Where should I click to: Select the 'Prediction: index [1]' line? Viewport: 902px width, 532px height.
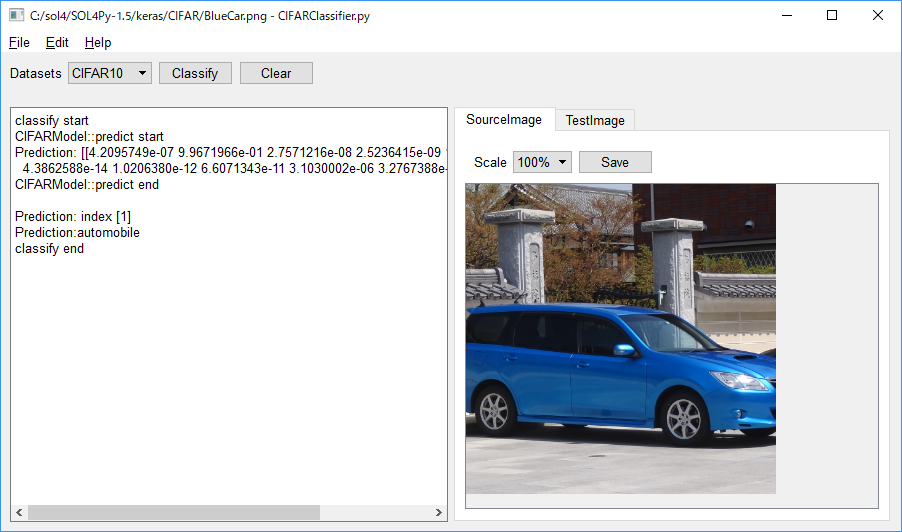[x=73, y=216]
